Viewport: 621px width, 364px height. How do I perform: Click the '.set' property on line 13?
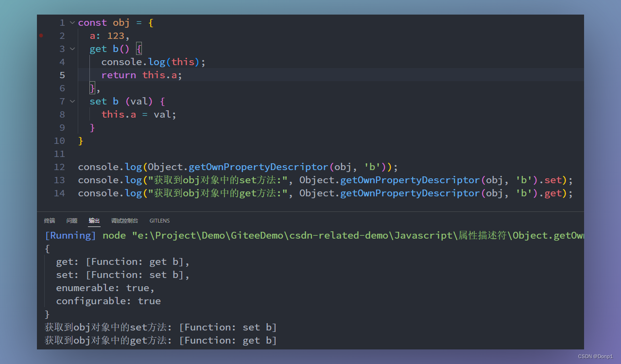550,180
